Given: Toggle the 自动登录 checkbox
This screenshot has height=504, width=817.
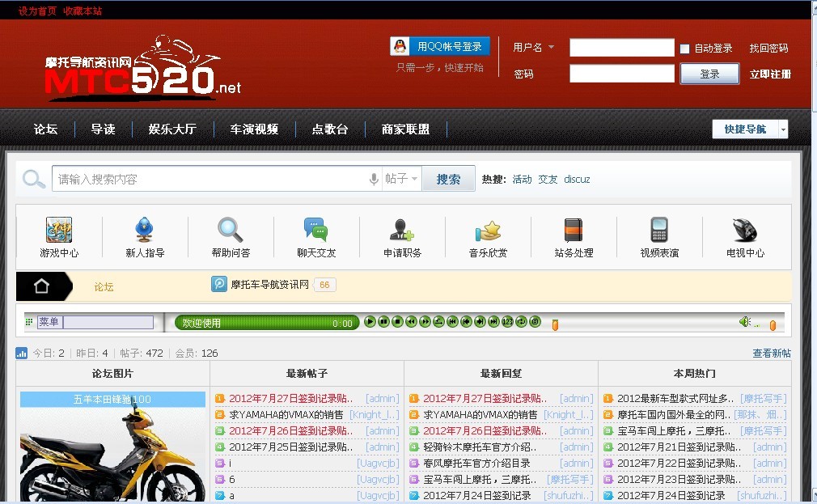Looking at the screenshot, I should pyautogui.click(x=684, y=49).
